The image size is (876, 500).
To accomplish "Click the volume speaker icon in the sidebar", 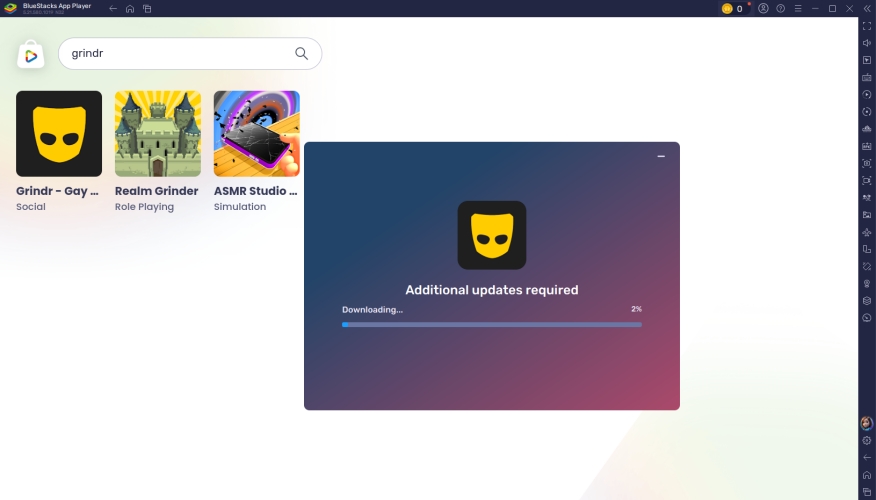I will (x=867, y=43).
